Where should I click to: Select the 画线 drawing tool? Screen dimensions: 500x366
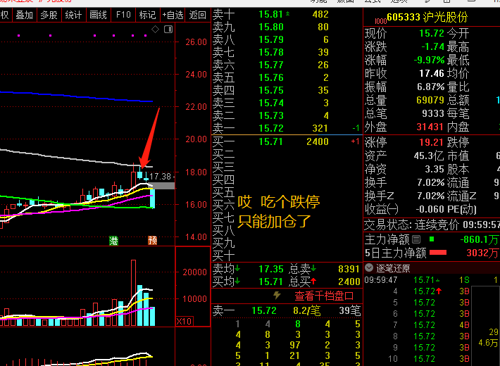98,15
